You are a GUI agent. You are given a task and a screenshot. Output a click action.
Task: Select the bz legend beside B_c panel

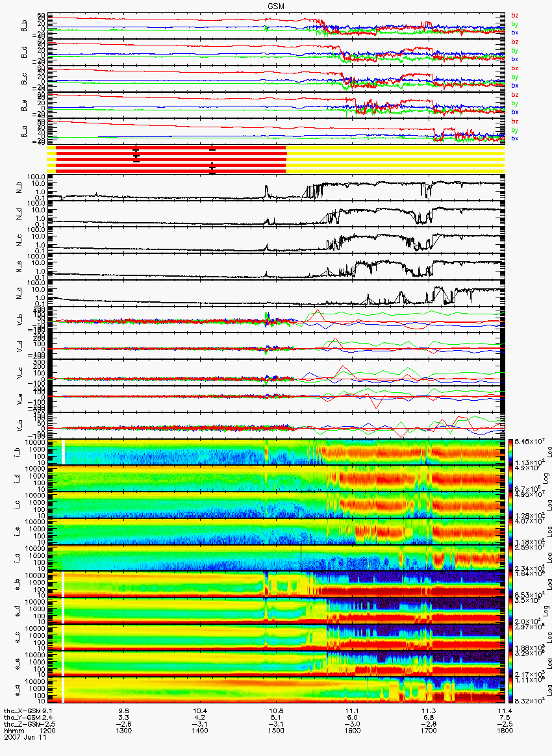click(x=515, y=68)
